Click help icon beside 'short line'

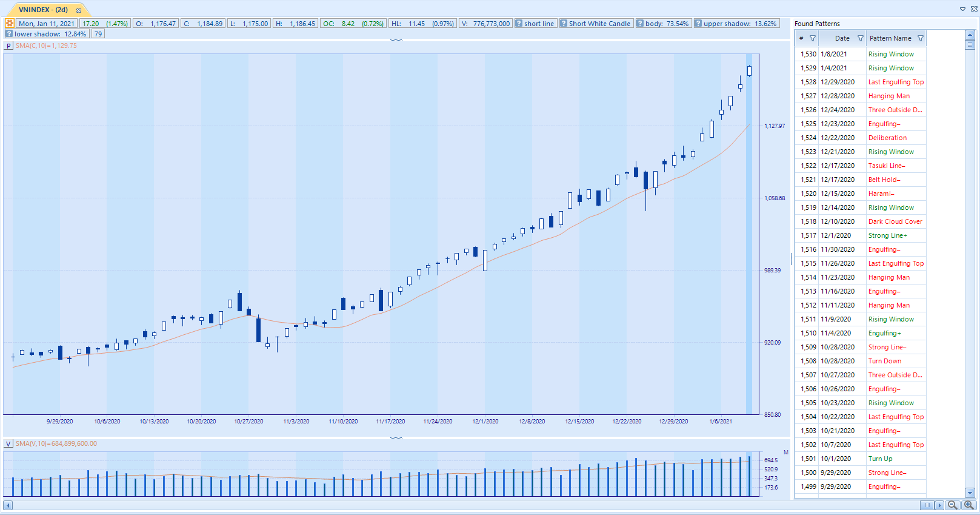tap(519, 24)
